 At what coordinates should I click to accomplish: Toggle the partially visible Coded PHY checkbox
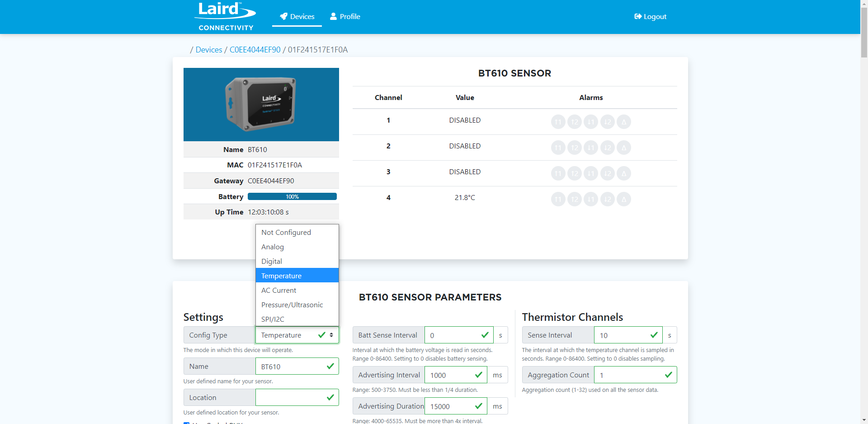(x=187, y=423)
